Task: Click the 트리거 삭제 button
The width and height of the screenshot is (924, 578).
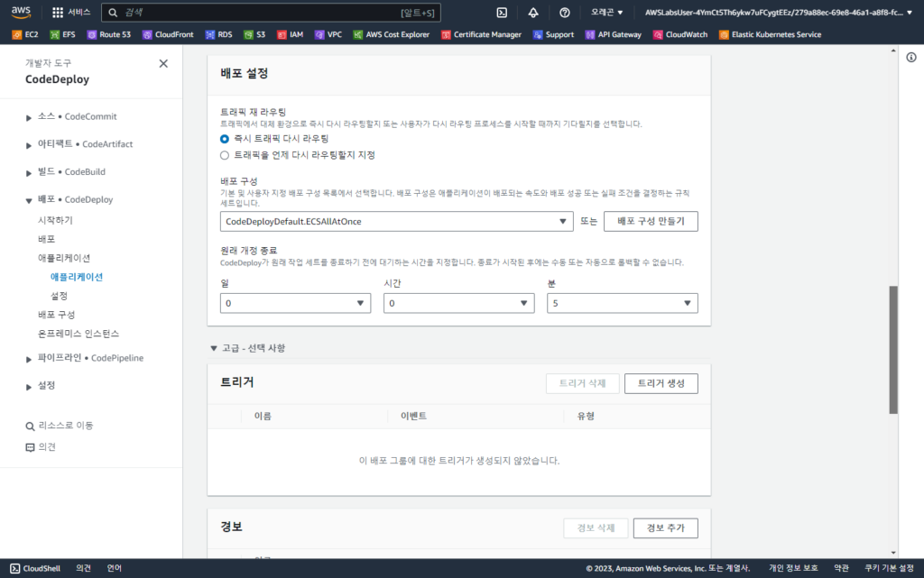Action: point(582,383)
